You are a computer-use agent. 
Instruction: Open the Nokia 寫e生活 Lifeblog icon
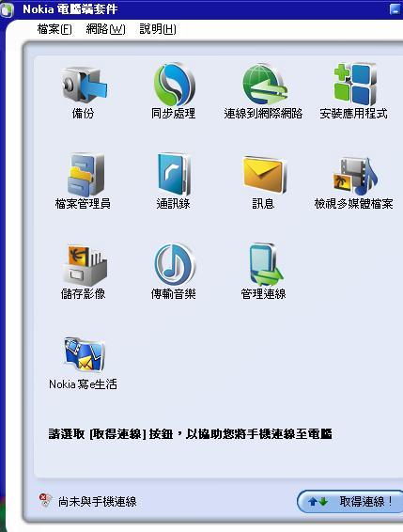[85, 354]
